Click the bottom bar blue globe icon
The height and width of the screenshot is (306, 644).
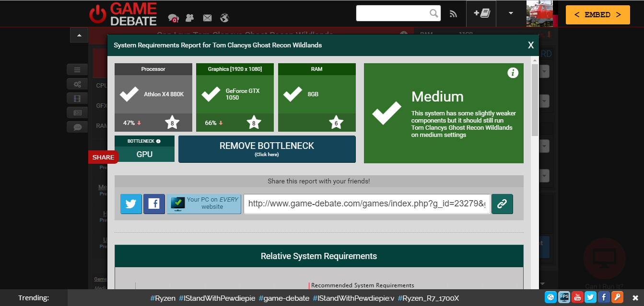pyautogui.click(x=551, y=297)
